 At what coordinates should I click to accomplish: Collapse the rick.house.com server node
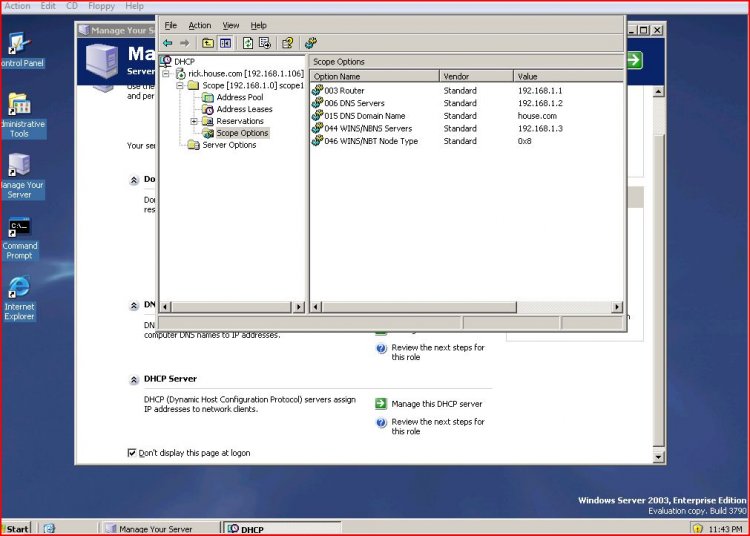point(165,74)
